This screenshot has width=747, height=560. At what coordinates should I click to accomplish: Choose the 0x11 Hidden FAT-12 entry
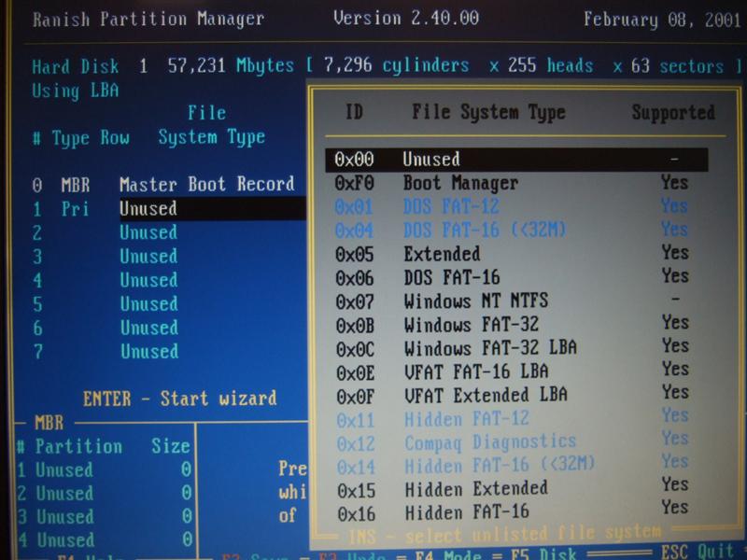tap(512, 418)
